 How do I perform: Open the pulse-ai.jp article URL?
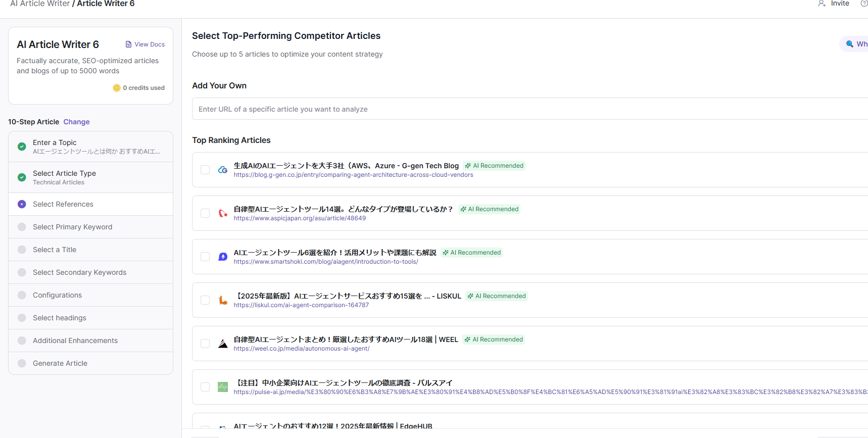(551, 392)
